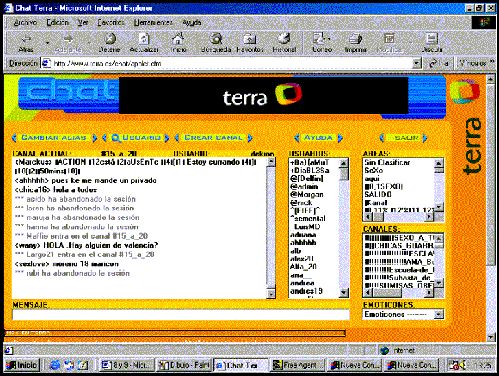The height and width of the screenshot is (376, 499).
Task: Select the SeXo area entry
Action: (373, 170)
